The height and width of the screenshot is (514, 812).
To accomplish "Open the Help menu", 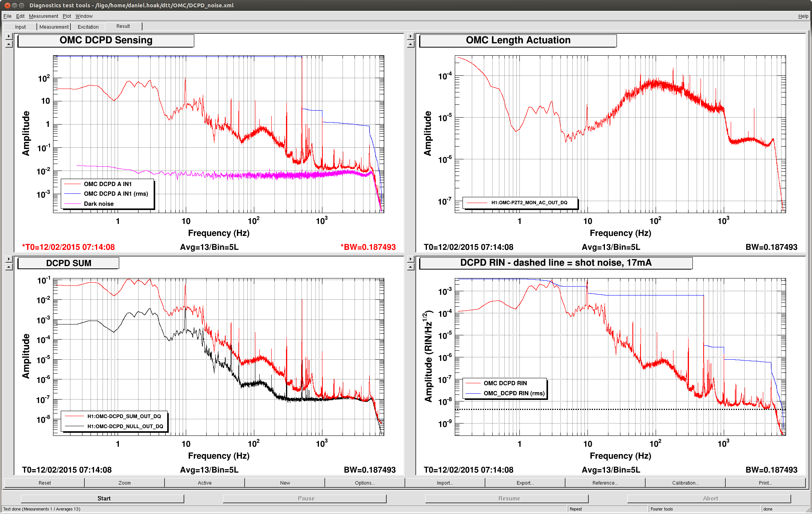I will 803,16.
